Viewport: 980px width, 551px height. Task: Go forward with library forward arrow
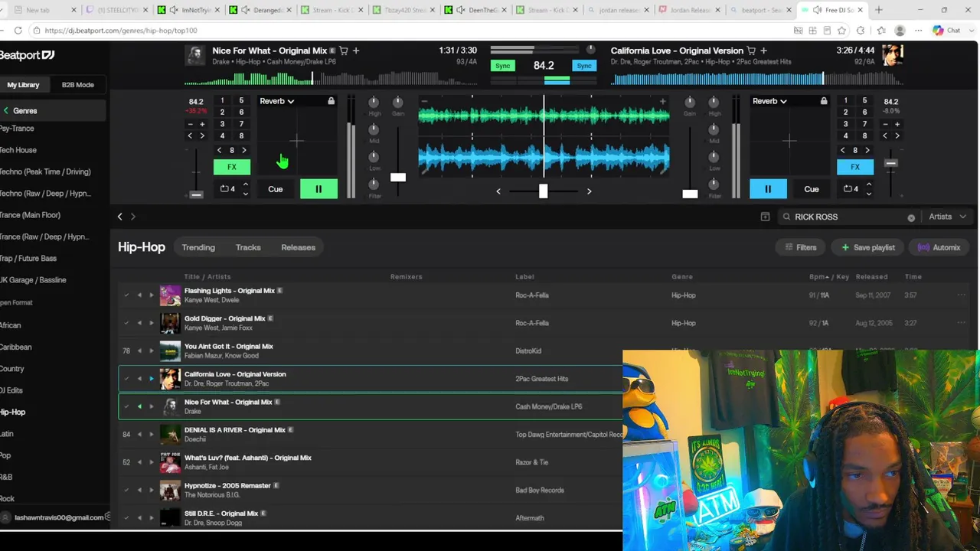coord(132,217)
